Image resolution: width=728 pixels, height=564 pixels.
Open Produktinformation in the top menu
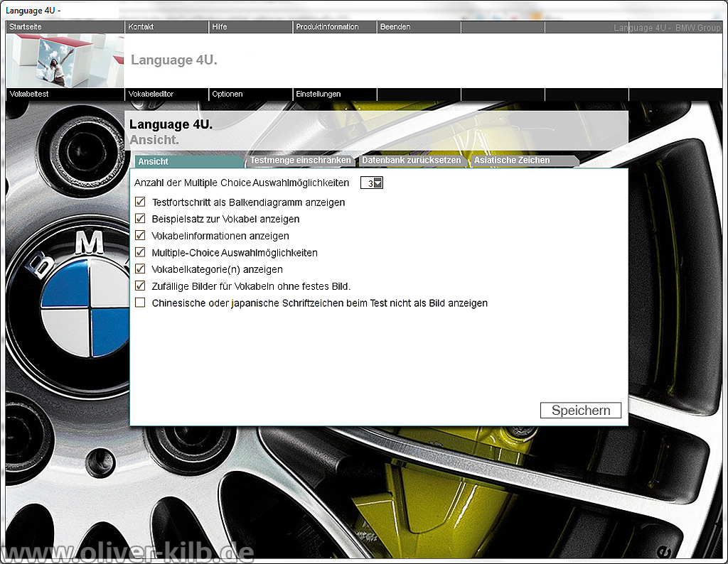(x=335, y=27)
